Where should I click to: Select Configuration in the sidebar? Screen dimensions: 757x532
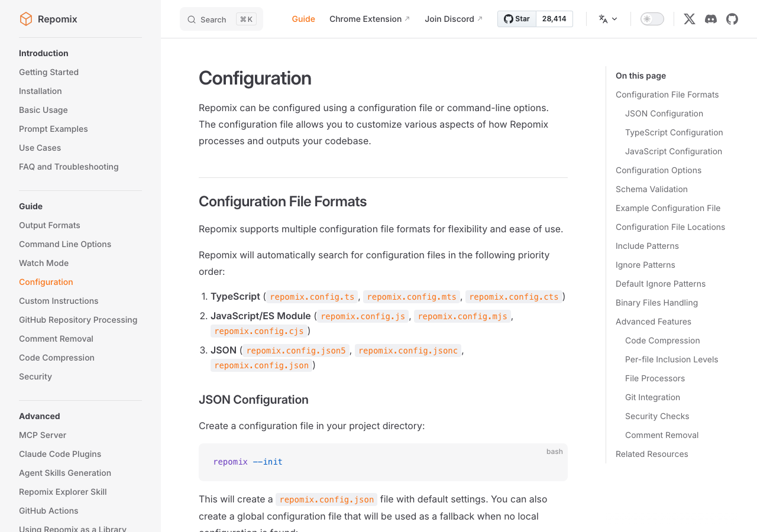[x=46, y=282]
